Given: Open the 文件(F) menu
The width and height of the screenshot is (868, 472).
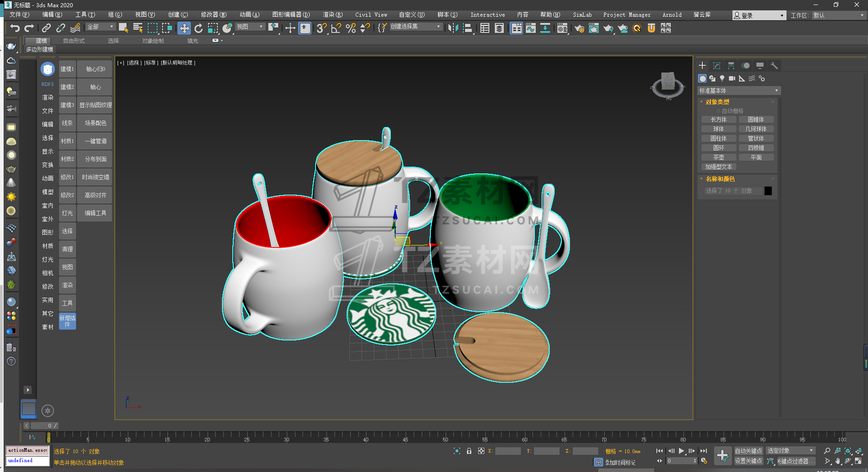Looking at the screenshot, I should pyautogui.click(x=19, y=15).
